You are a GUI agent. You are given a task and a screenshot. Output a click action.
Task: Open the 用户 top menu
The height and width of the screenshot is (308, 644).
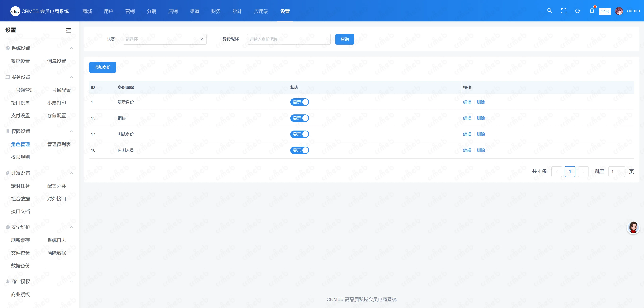[109, 11]
